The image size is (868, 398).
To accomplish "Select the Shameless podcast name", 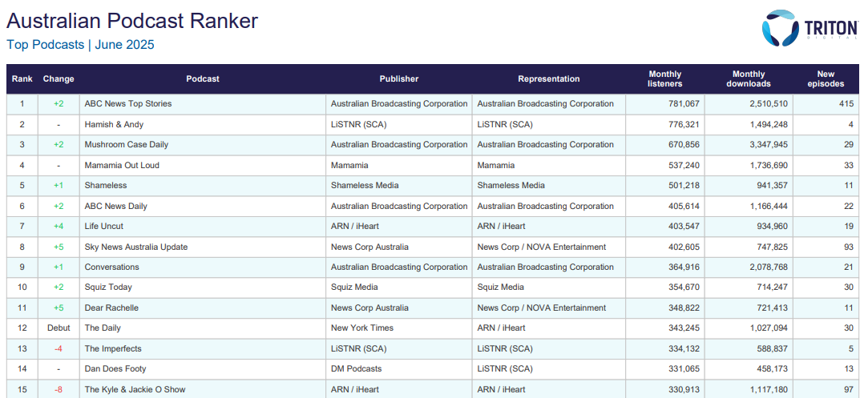I will pyautogui.click(x=106, y=186).
